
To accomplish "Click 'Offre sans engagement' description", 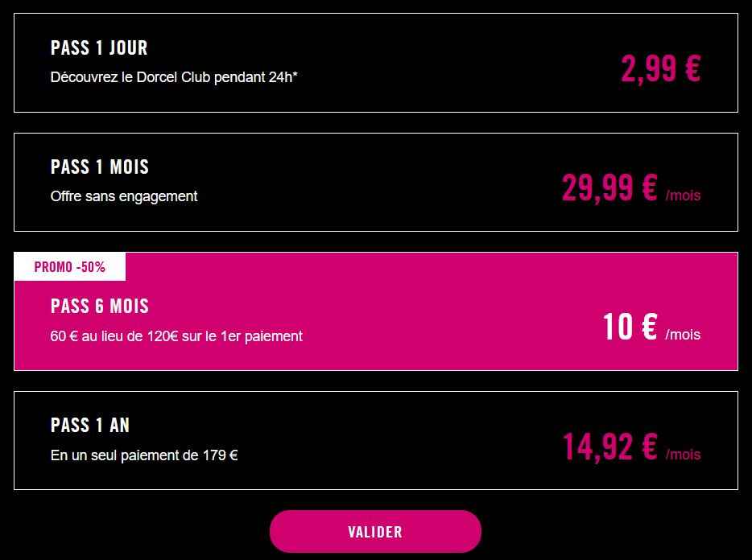I will [x=124, y=196].
